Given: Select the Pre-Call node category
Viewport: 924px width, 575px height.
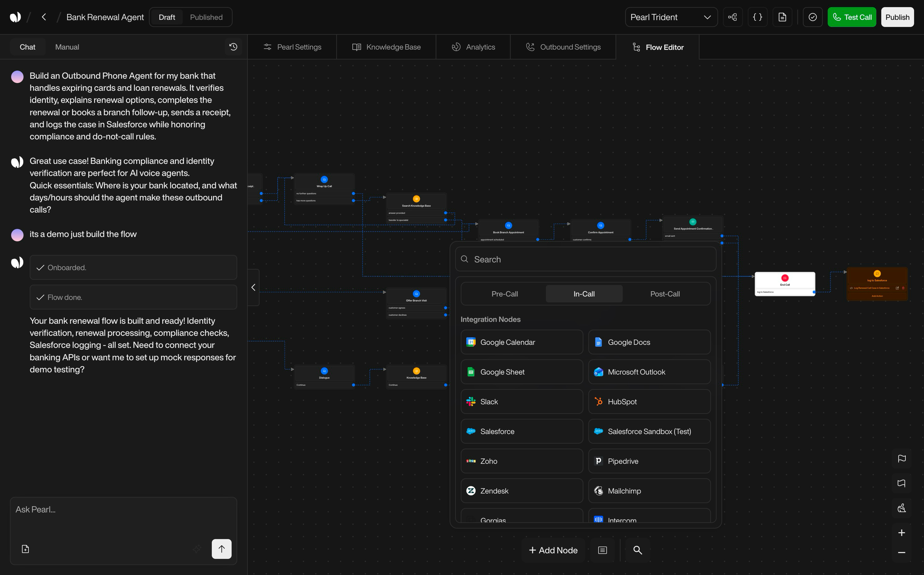Looking at the screenshot, I should [504, 294].
